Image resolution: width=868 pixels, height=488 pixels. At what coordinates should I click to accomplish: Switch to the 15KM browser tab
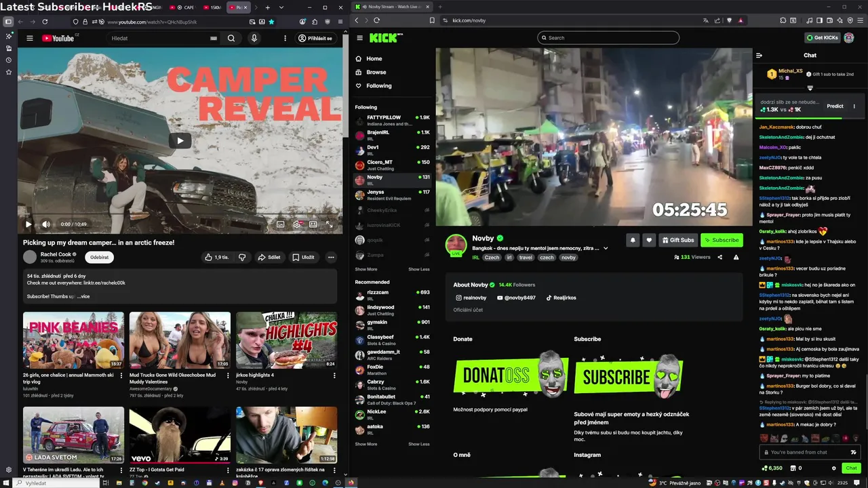pos(212,7)
